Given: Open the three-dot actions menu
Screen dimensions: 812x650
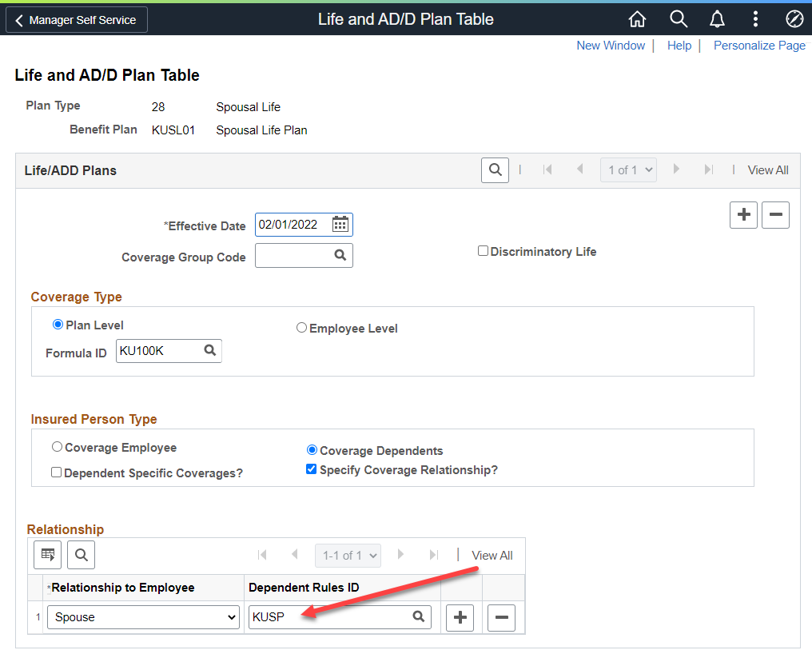Looking at the screenshot, I should tap(755, 19).
